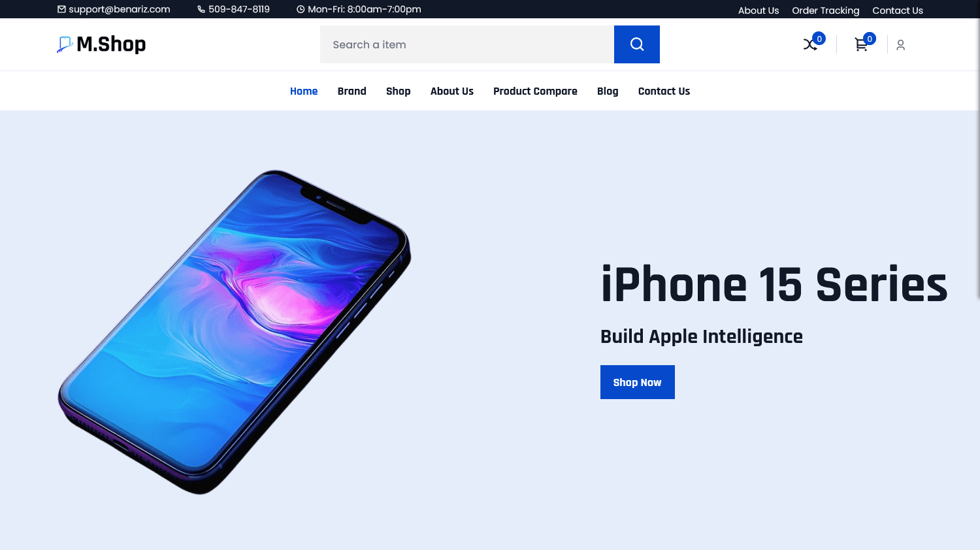The image size is (980, 550).
Task: Go to Shop in navigation bar
Action: (x=399, y=91)
